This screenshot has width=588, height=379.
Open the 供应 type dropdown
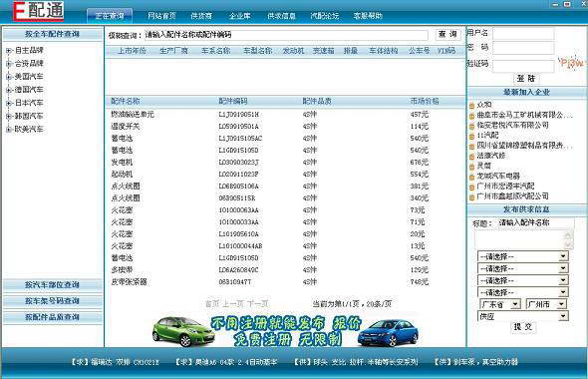[523, 316]
